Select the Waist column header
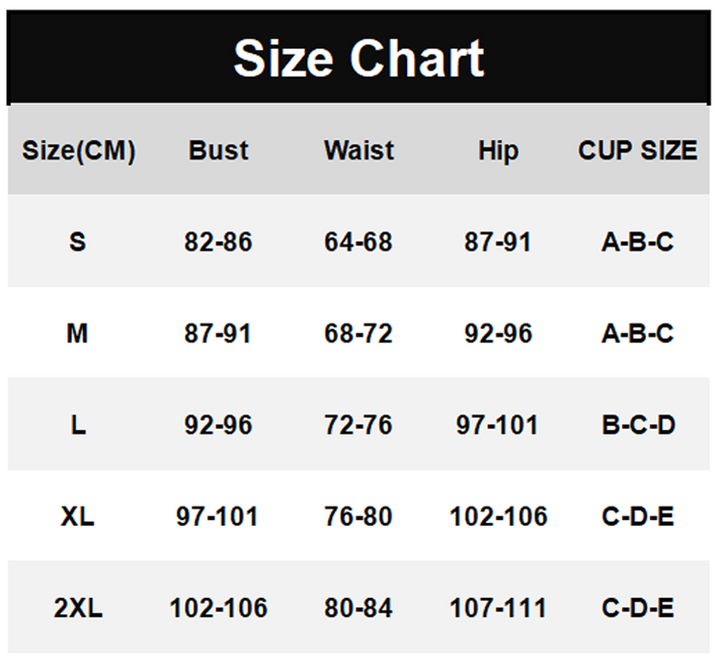 [x=358, y=151]
